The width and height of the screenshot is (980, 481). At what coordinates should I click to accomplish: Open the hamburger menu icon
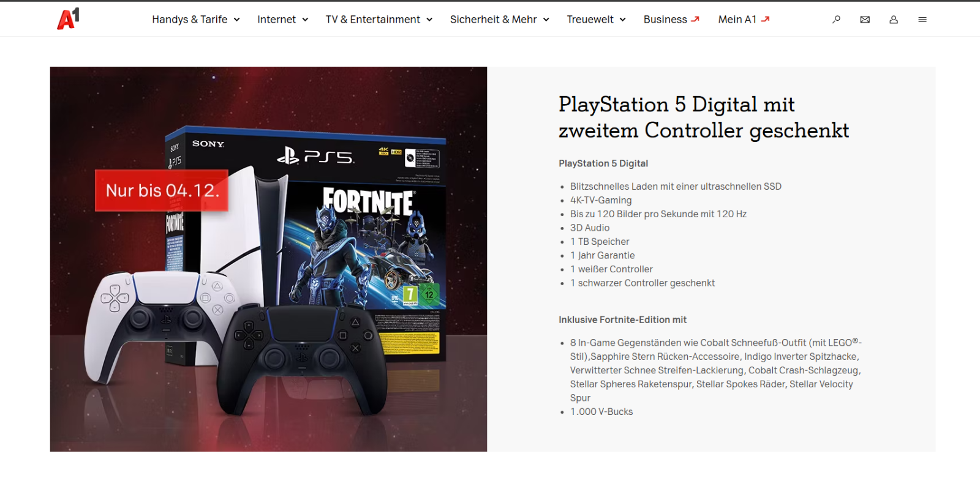coord(922,20)
